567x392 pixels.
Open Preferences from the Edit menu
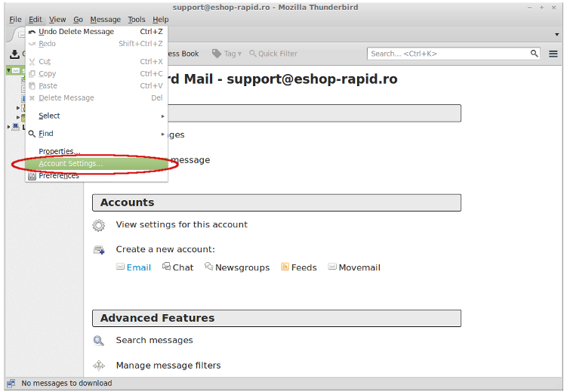[96, 176]
